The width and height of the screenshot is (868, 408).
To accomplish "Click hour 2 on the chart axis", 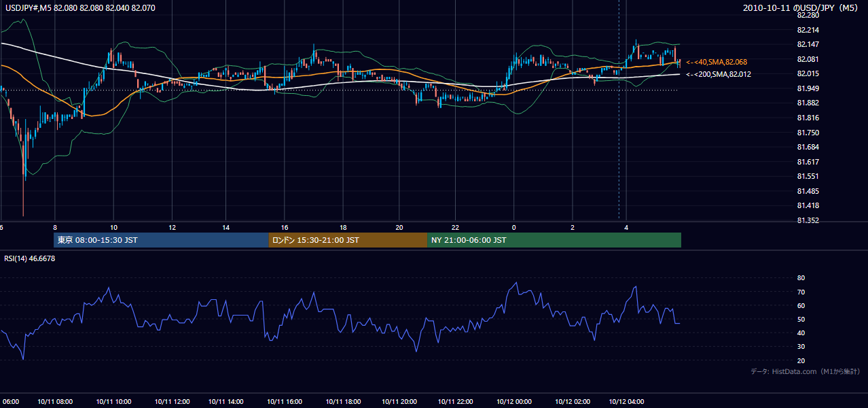I will point(573,227).
